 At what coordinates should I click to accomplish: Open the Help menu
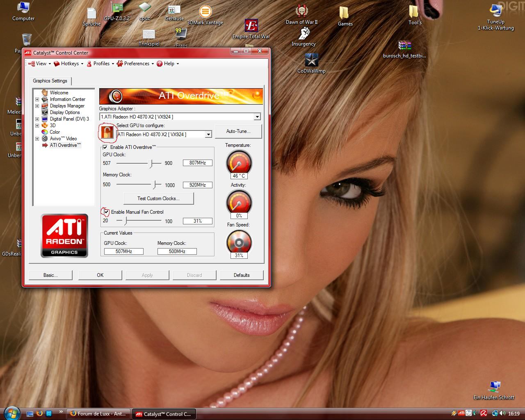coord(168,64)
